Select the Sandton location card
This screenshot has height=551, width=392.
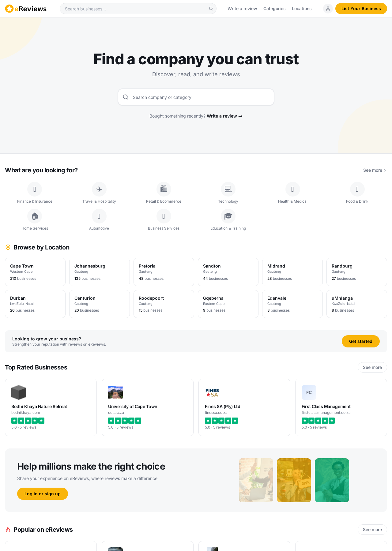click(x=228, y=272)
